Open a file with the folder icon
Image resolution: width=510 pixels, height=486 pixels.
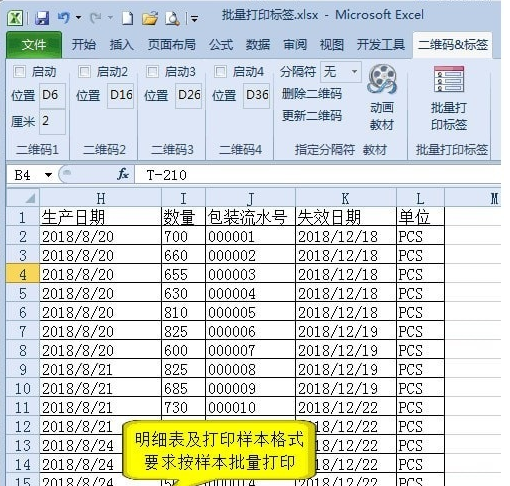pyautogui.click(x=150, y=18)
